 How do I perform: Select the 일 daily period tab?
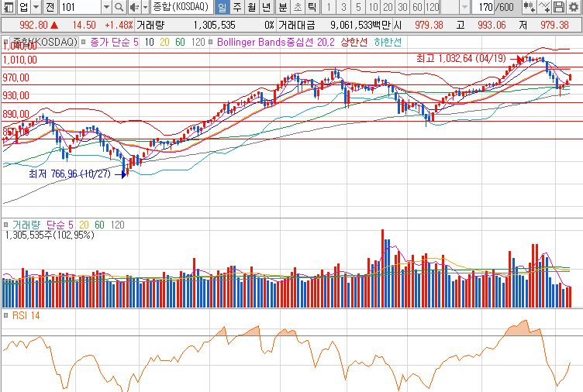pos(222,7)
